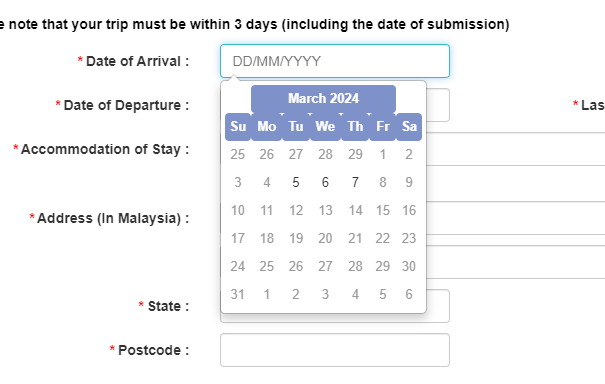Click March 12 in the calendar
The height and width of the screenshot is (384, 605).
coord(296,210)
